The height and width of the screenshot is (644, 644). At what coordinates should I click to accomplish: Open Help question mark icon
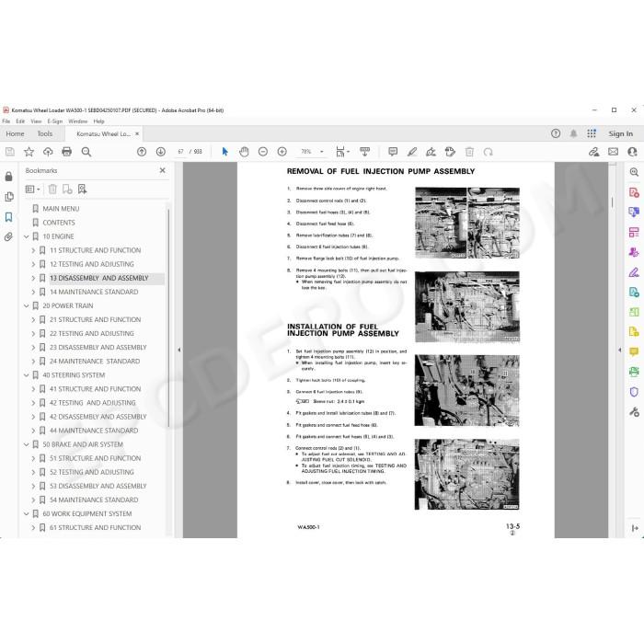tap(556, 133)
